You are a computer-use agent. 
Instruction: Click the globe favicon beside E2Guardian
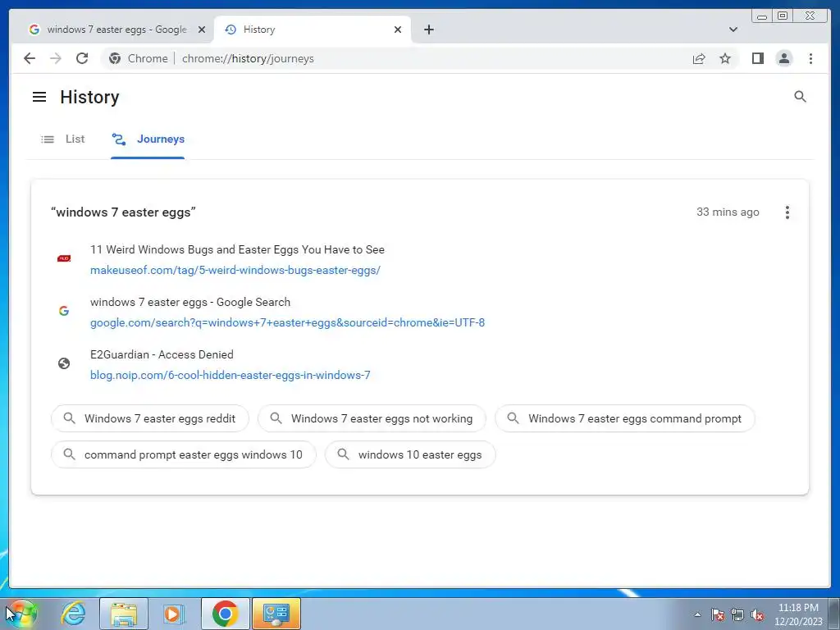[x=64, y=363]
